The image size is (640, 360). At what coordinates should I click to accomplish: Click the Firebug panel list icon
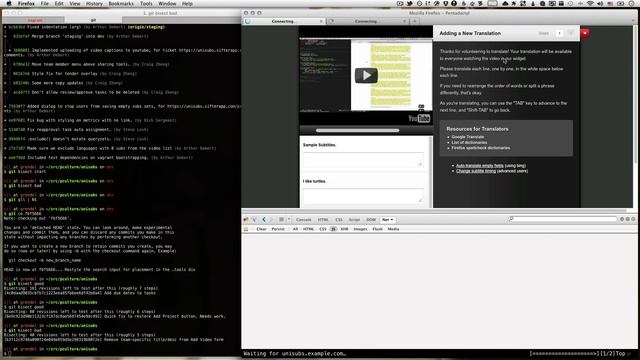281,220
